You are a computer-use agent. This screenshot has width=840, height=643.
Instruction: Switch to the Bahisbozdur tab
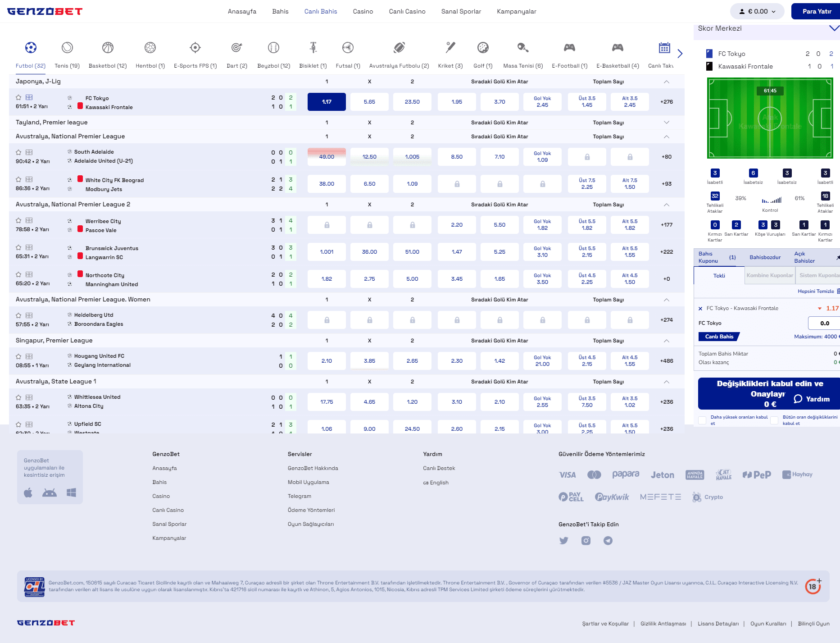pos(765,257)
